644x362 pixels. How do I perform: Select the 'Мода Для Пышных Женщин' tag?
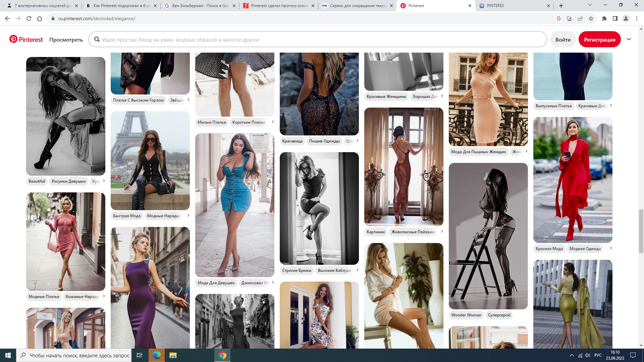478,152
